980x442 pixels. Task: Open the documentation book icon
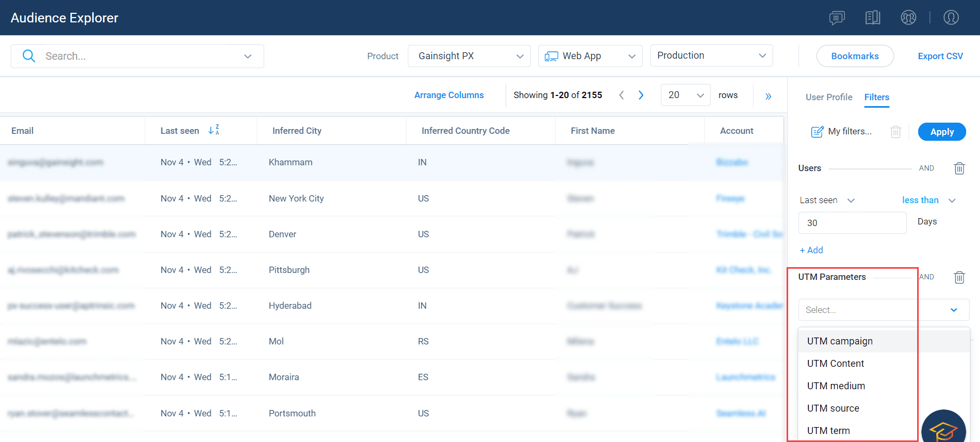872,18
